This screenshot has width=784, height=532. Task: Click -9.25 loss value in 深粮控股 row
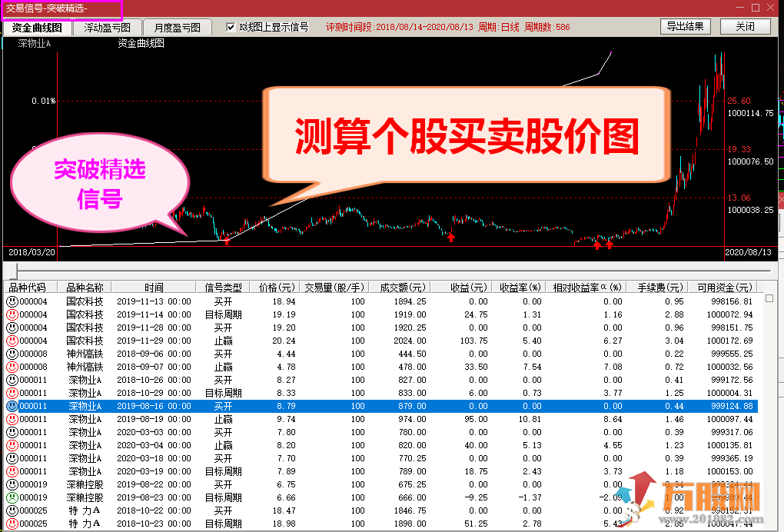(476, 497)
